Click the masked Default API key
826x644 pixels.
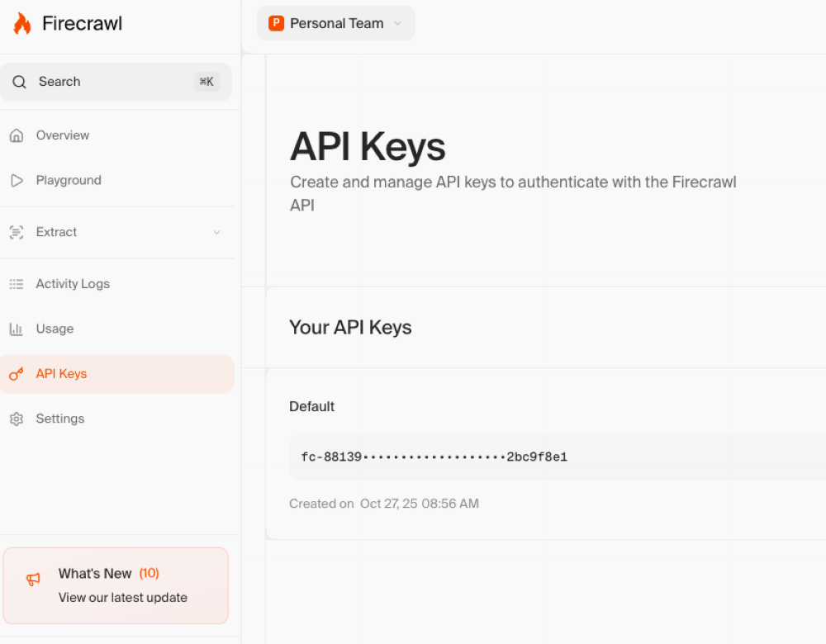(x=434, y=457)
